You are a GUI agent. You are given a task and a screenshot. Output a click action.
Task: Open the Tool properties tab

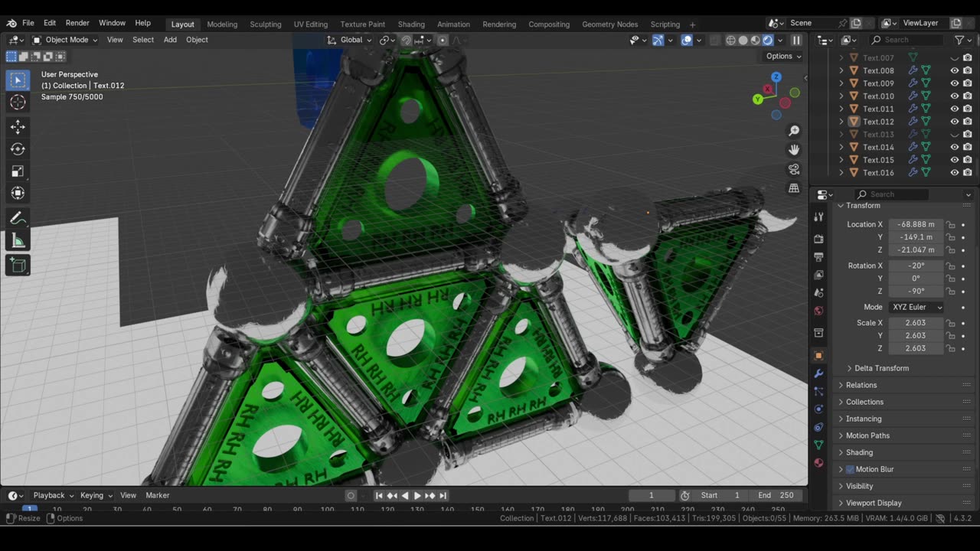(818, 217)
